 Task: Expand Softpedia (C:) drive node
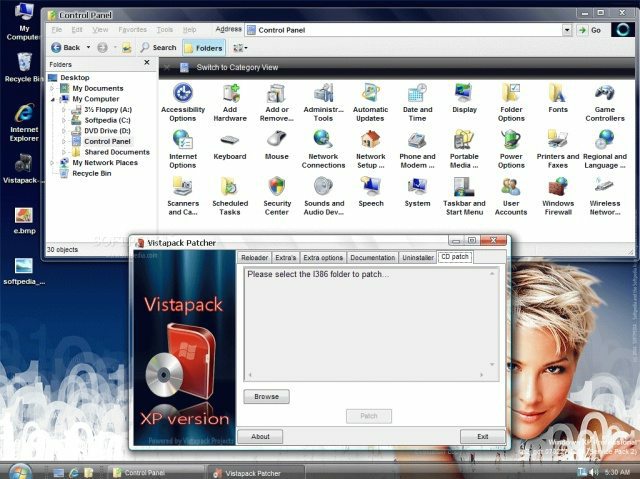pos(64,120)
